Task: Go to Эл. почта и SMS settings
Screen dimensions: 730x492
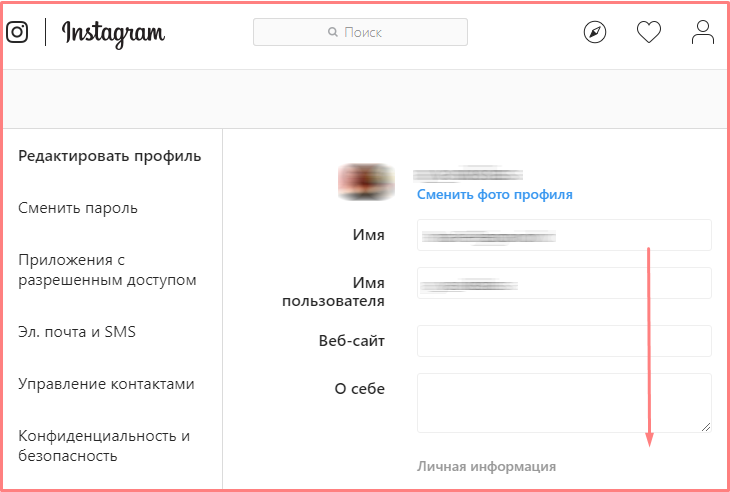Action: pyautogui.click(x=77, y=332)
